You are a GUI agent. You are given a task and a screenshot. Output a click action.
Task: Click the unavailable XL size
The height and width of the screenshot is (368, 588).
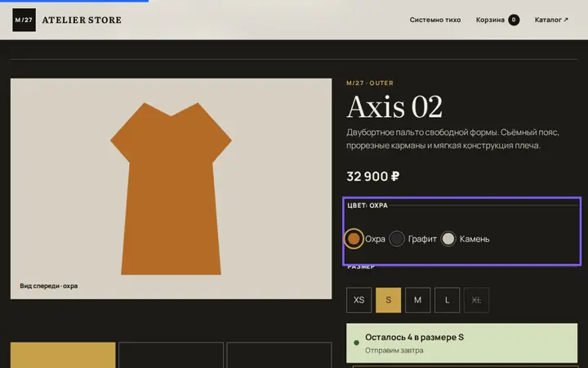[476, 300]
